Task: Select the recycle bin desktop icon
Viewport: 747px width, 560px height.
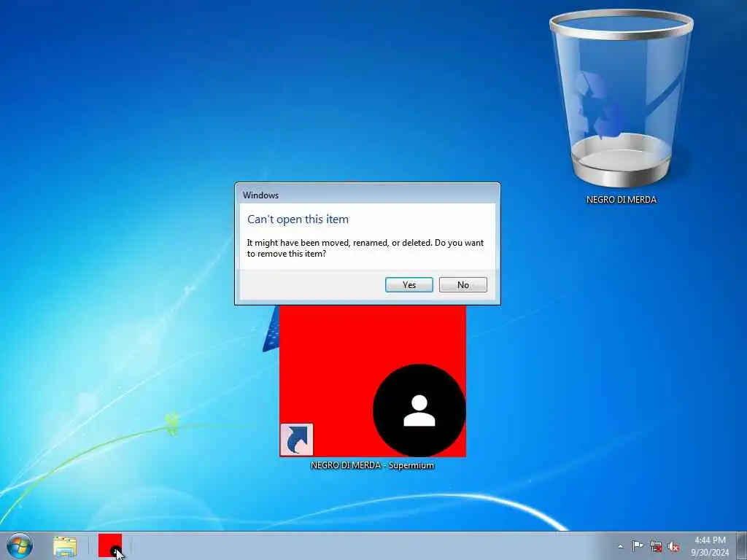Action: (622, 107)
